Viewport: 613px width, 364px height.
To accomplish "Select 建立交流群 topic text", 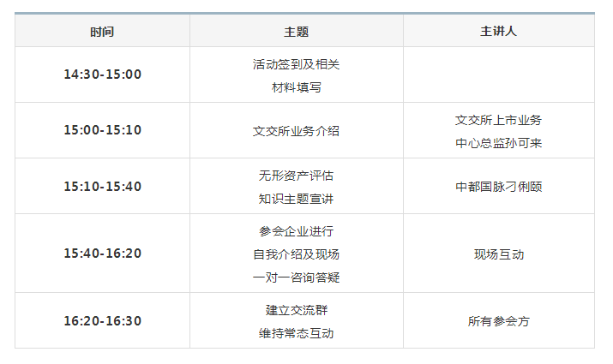I will 297,310.
